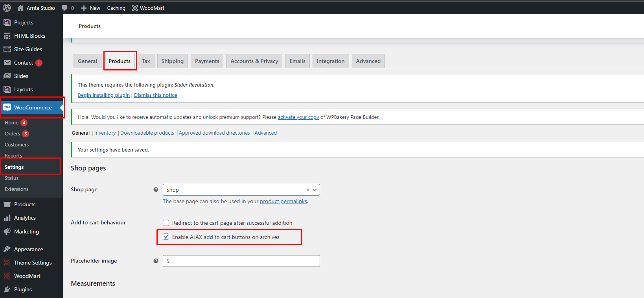Click the Shop page help tooltip icon
This screenshot has height=298, width=644.
coord(156,189)
